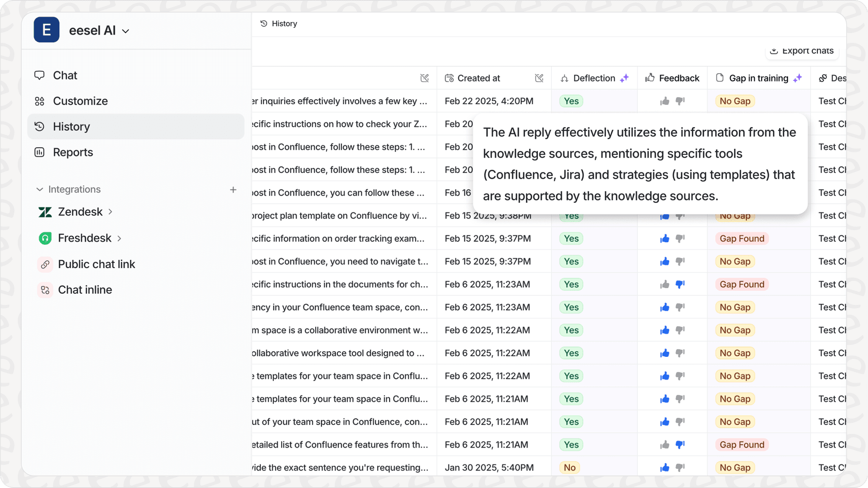Viewport: 868px width, 488px height.
Task: Click the Chat speech-bubble icon in sidebar
Action: (x=39, y=75)
